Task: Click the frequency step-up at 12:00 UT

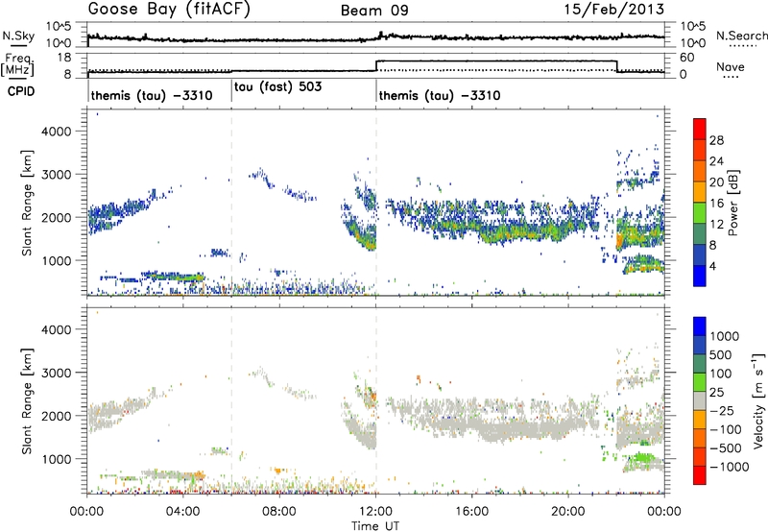Action: tap(376, 65)
